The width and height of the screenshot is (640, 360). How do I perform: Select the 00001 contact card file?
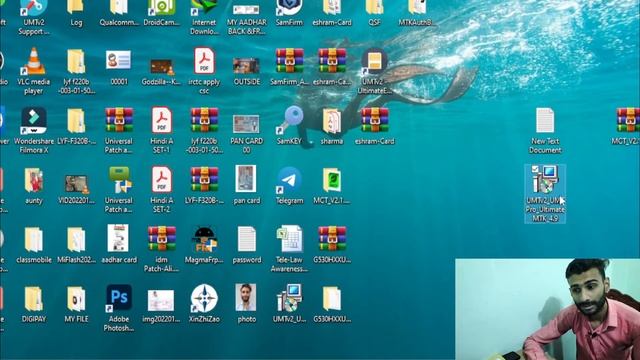(x=119, y=61)
